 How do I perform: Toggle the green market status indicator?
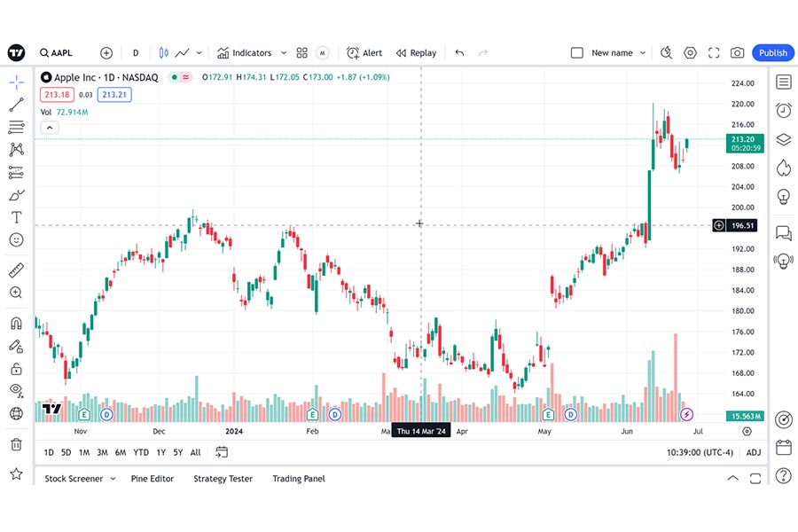[174, 77]
